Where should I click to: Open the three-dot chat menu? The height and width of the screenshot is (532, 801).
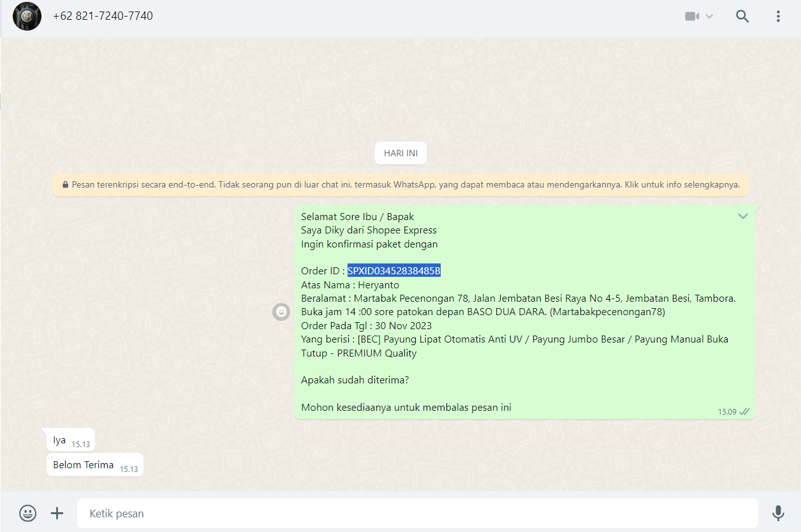tap(778, 17)
